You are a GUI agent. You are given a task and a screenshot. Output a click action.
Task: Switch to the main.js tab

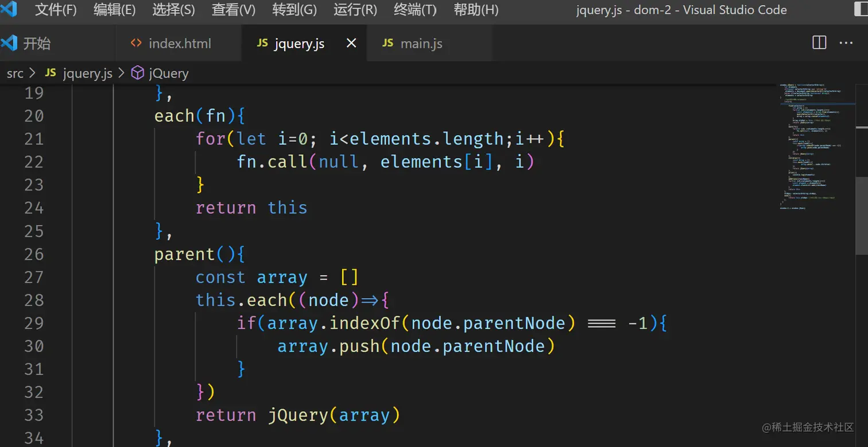pos(429,43)
